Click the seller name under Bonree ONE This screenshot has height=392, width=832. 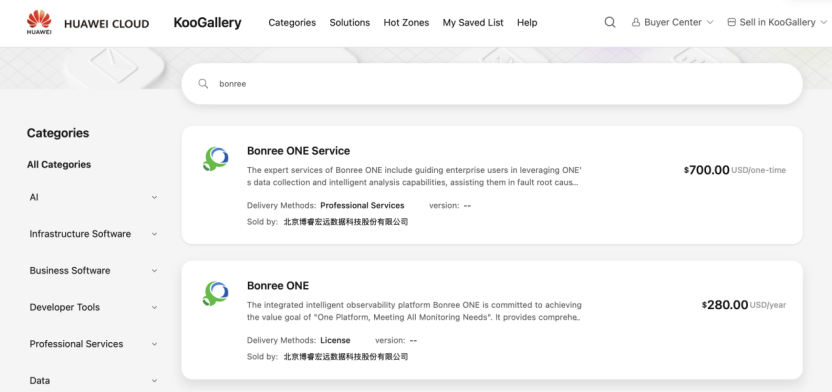click(346, 357)
